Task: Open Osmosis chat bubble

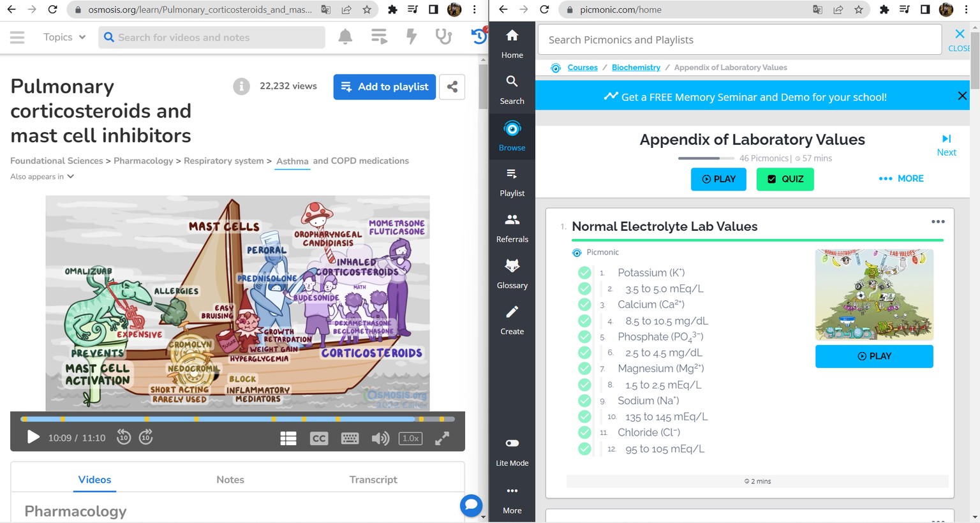Action: point(471,506)
